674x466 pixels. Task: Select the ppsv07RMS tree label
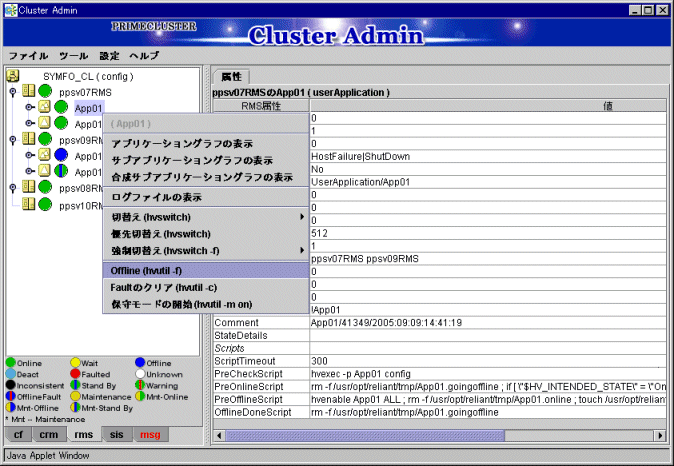86,92
